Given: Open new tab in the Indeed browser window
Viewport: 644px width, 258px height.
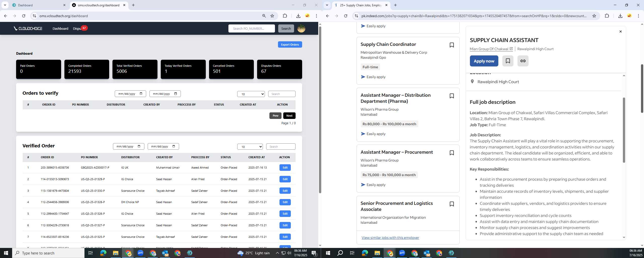Looking at the screenshot, I should (x=395, y=5).
